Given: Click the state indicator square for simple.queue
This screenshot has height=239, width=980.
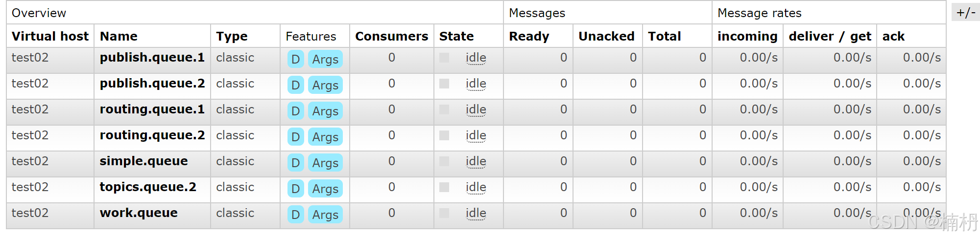Looking at the screenshot, I should click(x=444, y=161).
